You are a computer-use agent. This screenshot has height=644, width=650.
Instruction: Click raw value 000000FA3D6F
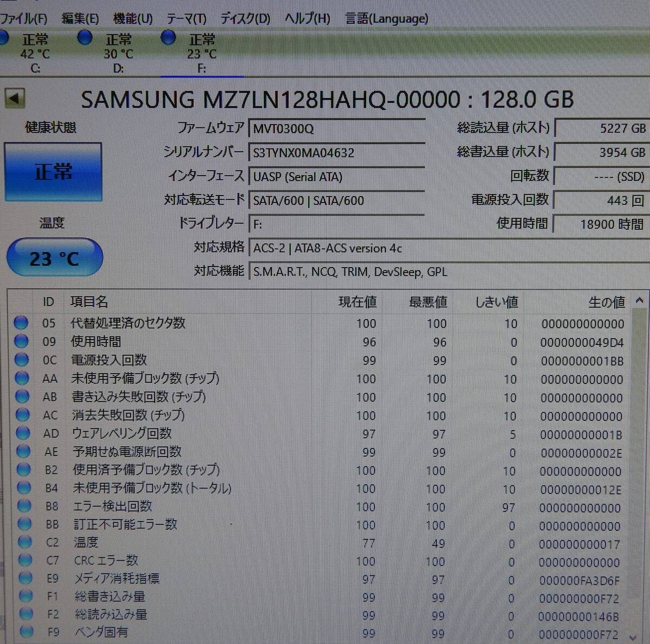[x=579, y=581]
